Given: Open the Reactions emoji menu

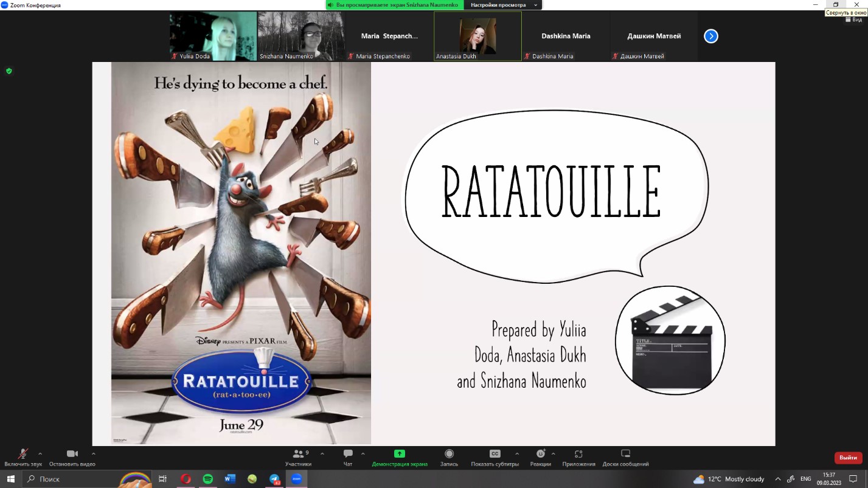Looking at the screenshot, I should (x=540, y=454).
